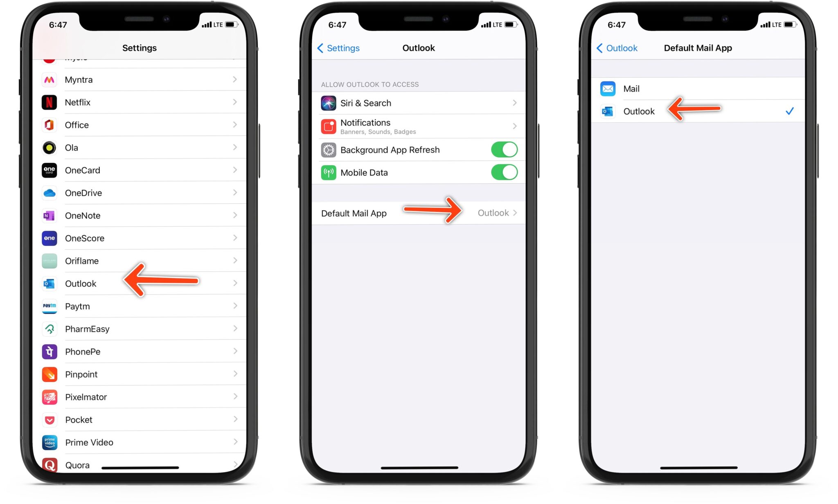Screen dimensions: 838x504
Task: Open Outlook app settings
Action: click(80, 283)
